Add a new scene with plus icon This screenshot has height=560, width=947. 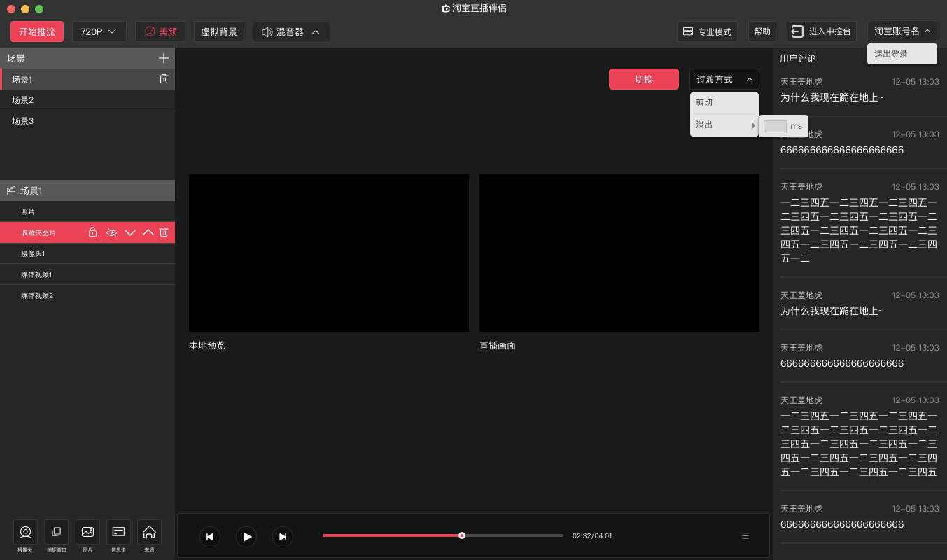click(164, 58)
